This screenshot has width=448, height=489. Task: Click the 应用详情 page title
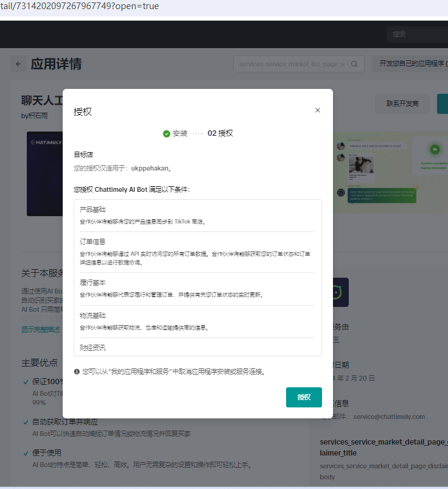point(56,64)
